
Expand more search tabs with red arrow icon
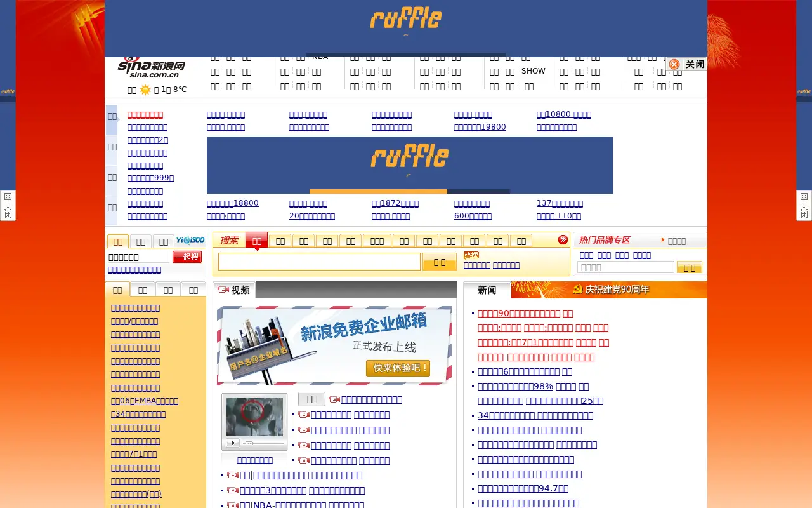pos(563,239)
